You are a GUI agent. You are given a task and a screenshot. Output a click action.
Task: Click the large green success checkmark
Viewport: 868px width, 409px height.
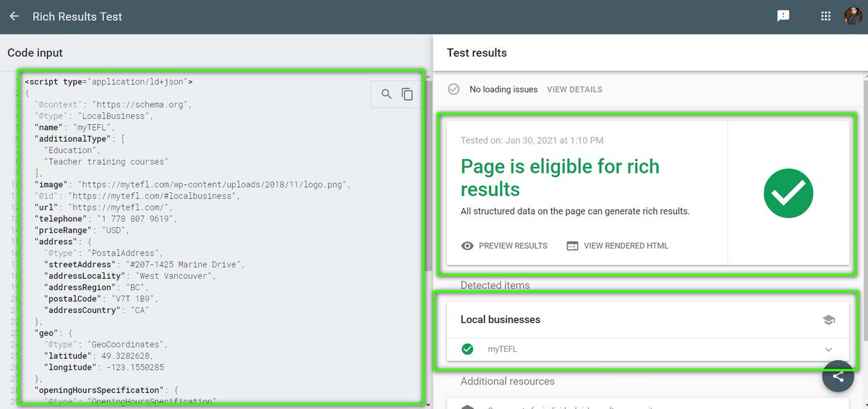788,193
